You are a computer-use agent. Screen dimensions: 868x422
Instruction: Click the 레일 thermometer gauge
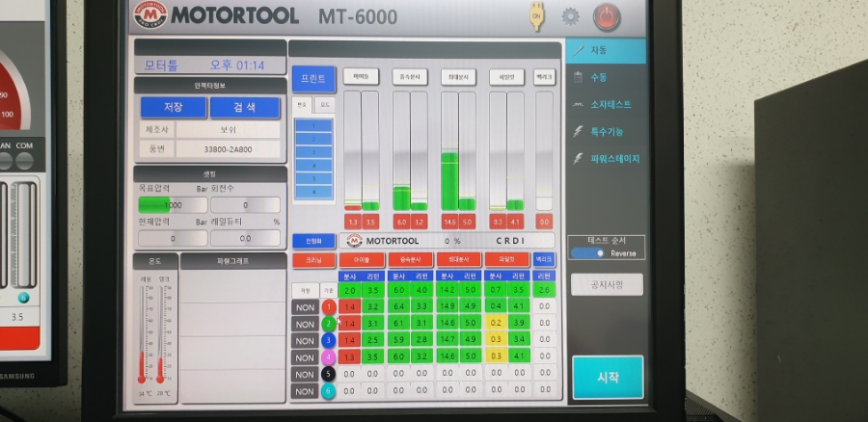point(143,334)
